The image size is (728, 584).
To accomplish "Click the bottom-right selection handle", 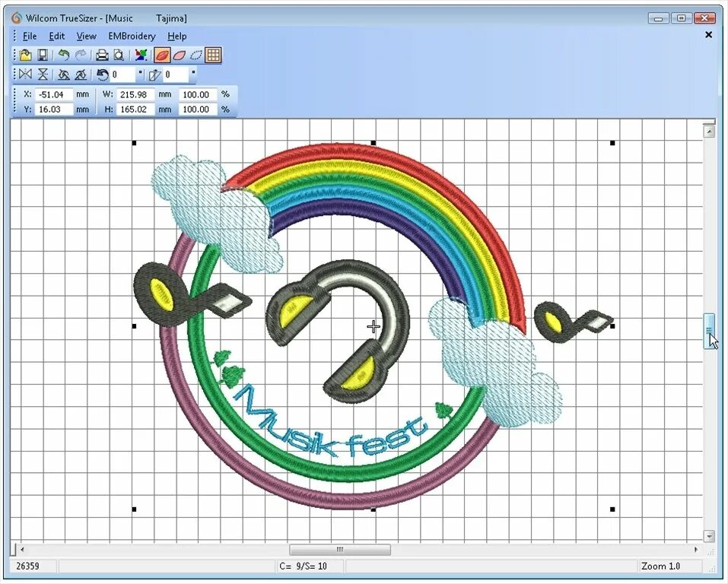I will (x=612, y=509).
